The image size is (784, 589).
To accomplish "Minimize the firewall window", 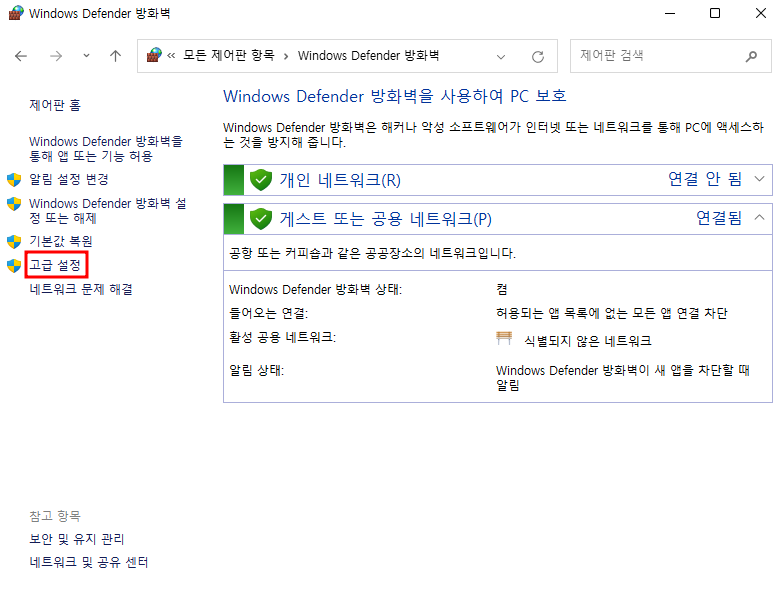I will pyautogui.click(x=670, y=14).
